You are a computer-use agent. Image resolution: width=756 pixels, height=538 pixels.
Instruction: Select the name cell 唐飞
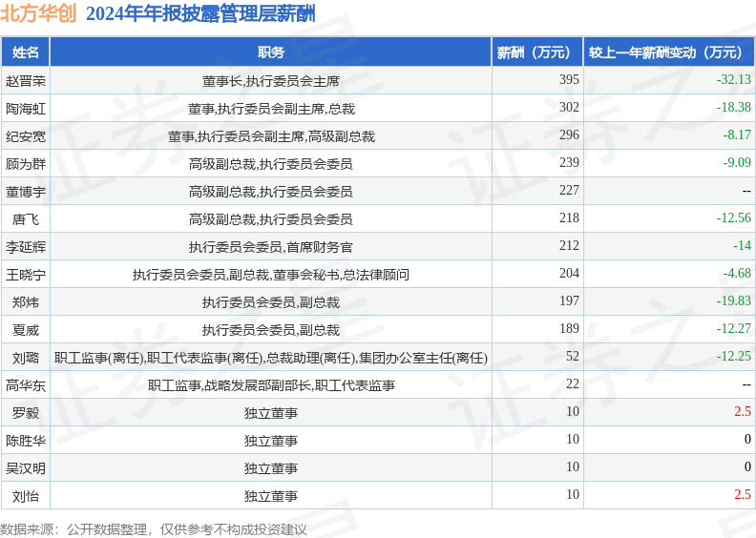[x=26, y=219]
